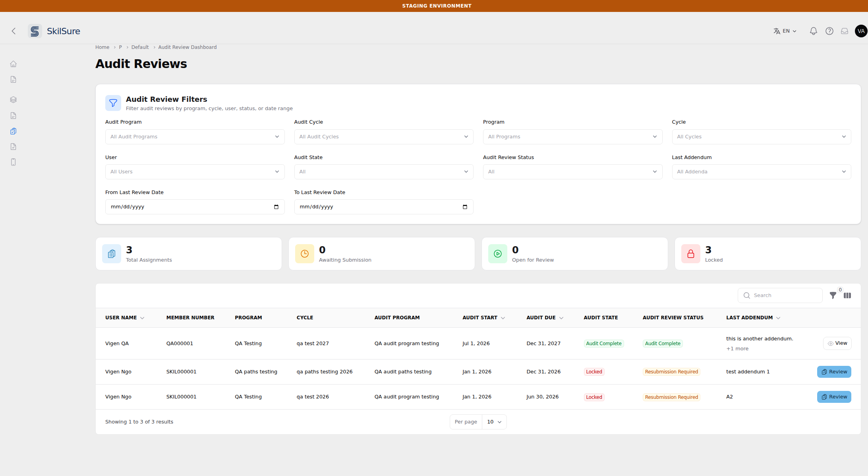868x476 pixels.
Task: Expand the All Audit Programs dropdown
Action: (x=195, y=137)
